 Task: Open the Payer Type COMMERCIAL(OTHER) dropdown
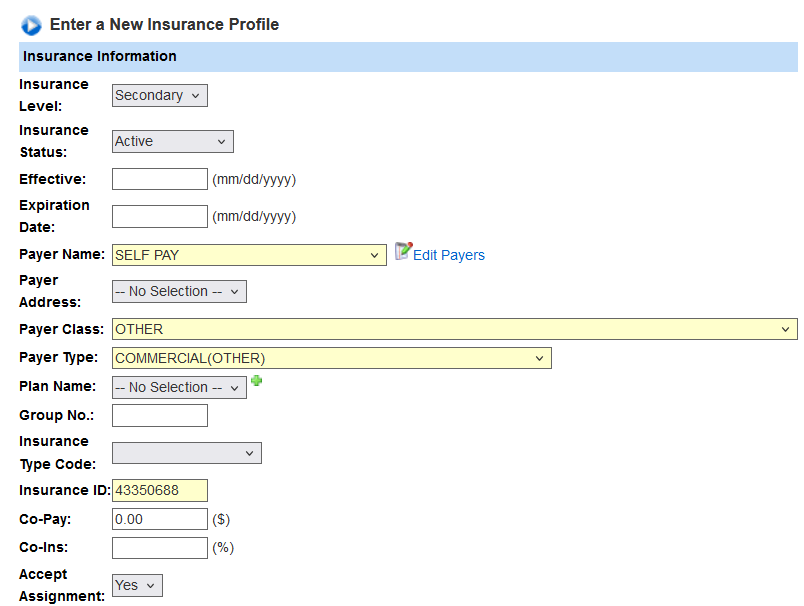(331, 358)
